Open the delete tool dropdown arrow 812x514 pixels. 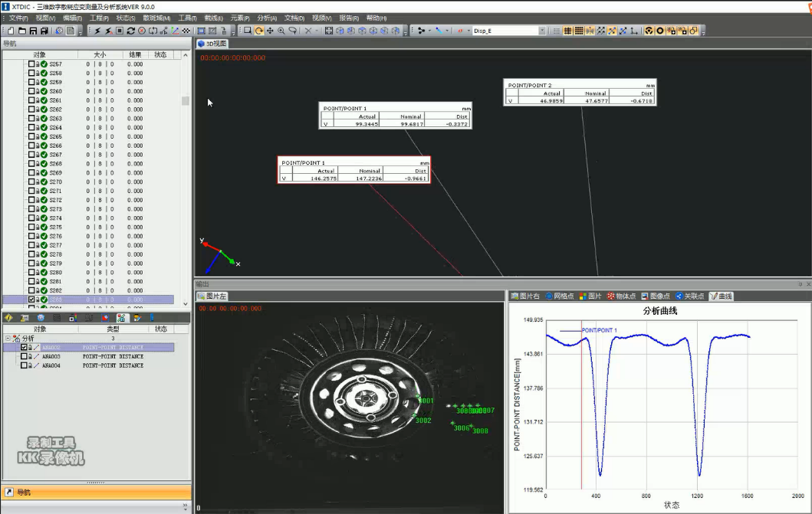pos(317,31)
